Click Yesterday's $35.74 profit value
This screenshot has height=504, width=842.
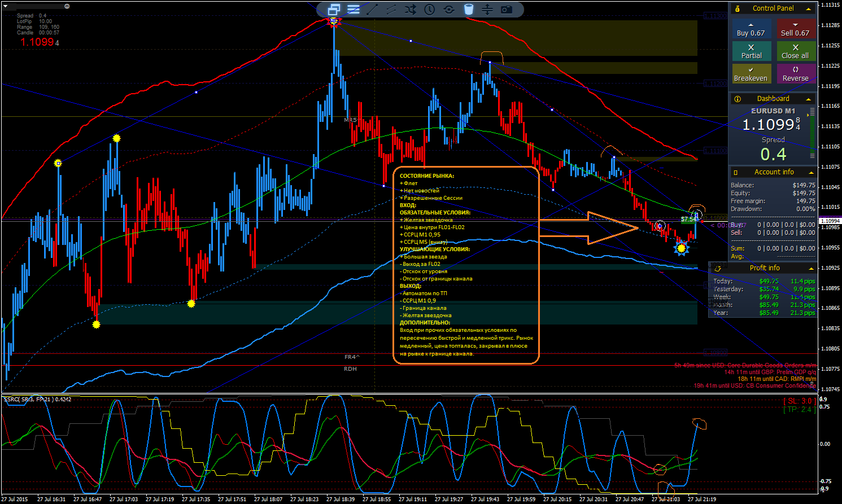[769, 289]
